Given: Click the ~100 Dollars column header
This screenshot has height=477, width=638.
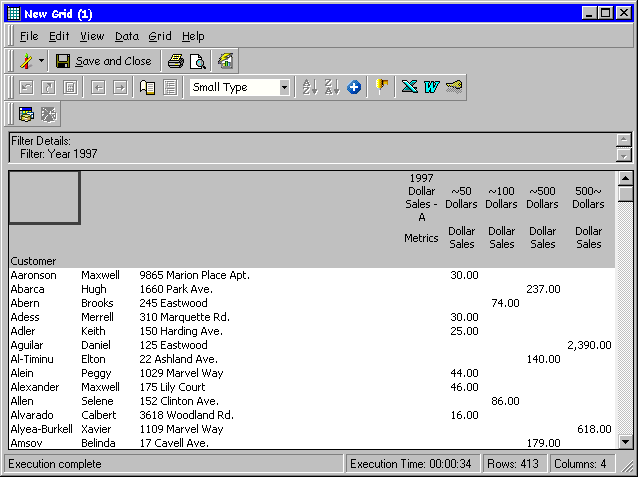Looking at the screenshot, I should point(501,197).
